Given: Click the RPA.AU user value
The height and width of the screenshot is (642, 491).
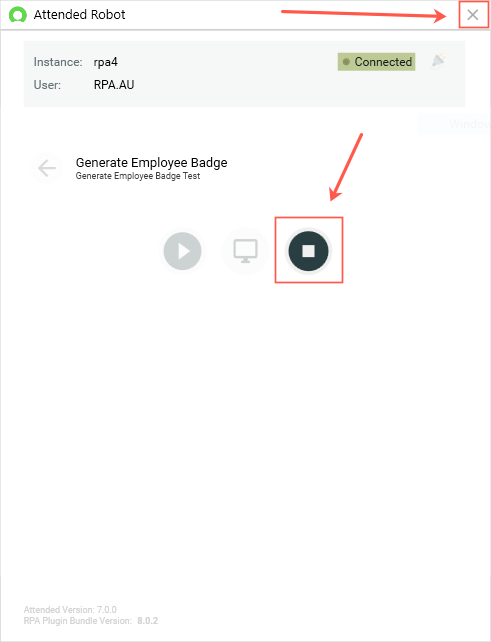Looking at the screenshot, I should (x=114, y=85).
